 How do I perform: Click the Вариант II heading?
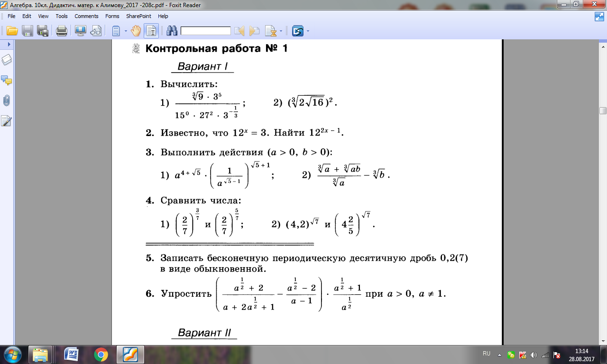pyautogui.click(x=204, y=333)
